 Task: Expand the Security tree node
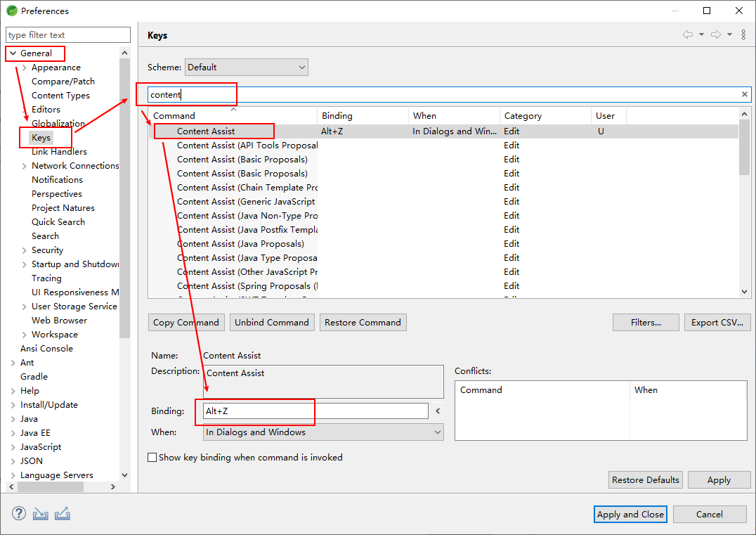coord(24,250)
